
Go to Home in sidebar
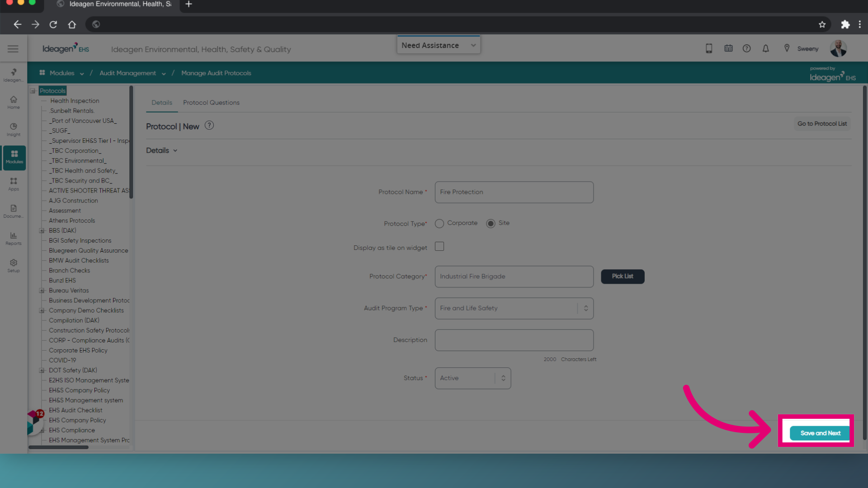click(x=14, y=103)
